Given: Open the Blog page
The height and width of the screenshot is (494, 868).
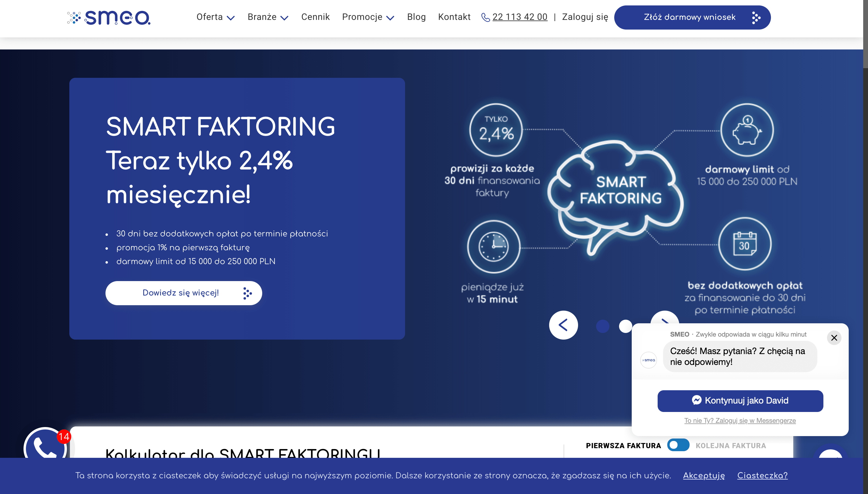Looking at the screenshot, I should [x=417, y=17].
